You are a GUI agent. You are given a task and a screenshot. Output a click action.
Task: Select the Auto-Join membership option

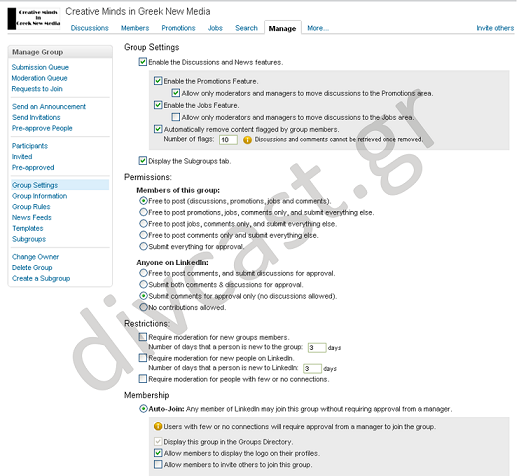pyautogui.click(x=143, y=409)
